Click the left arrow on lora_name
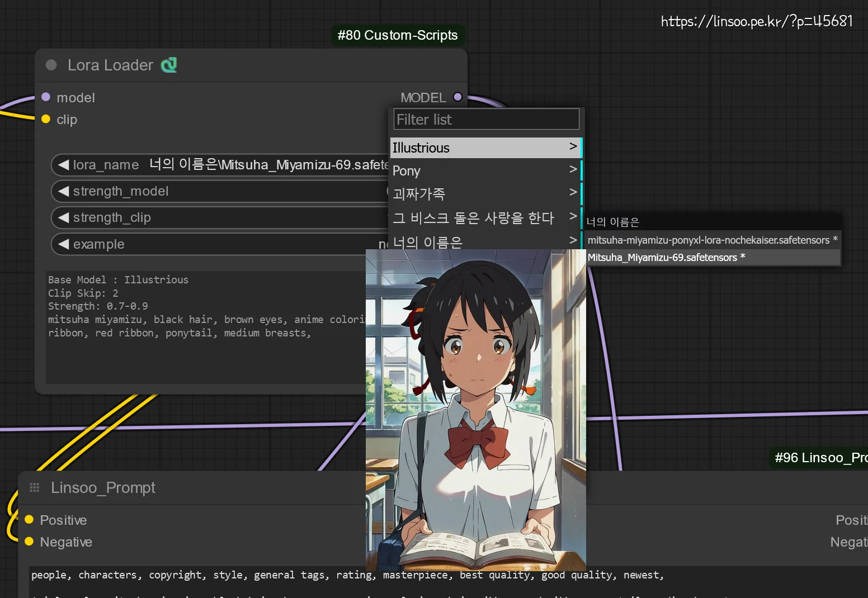The height and width of the screenshot is (598, 868). (x=64, y=165)
